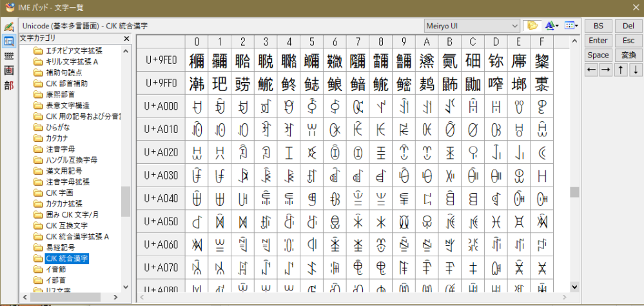Click category tree vertical scrollbar thumb

(126, 201)
